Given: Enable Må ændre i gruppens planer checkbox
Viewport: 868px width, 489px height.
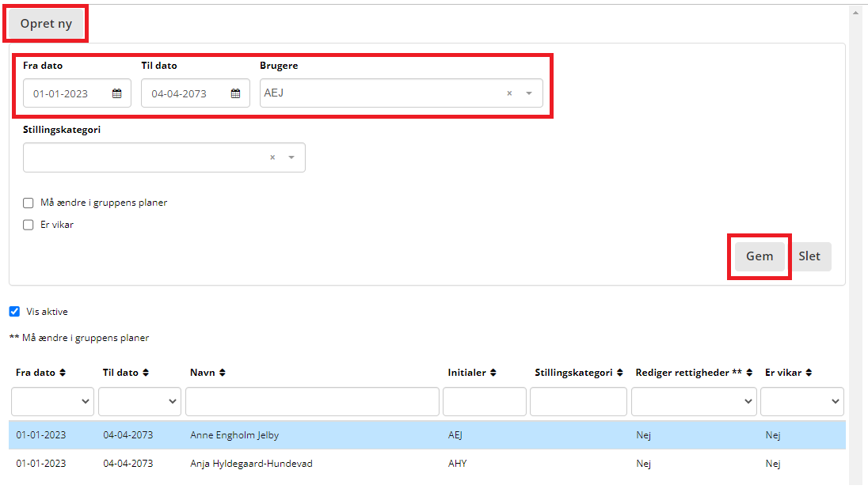Looking at the screenshot, I should (29, 203).
